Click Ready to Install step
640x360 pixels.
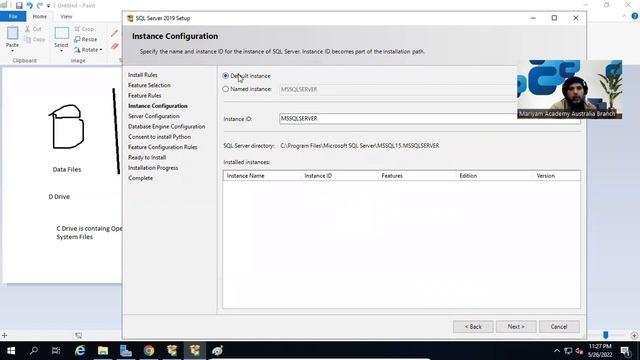pos(147,158)
